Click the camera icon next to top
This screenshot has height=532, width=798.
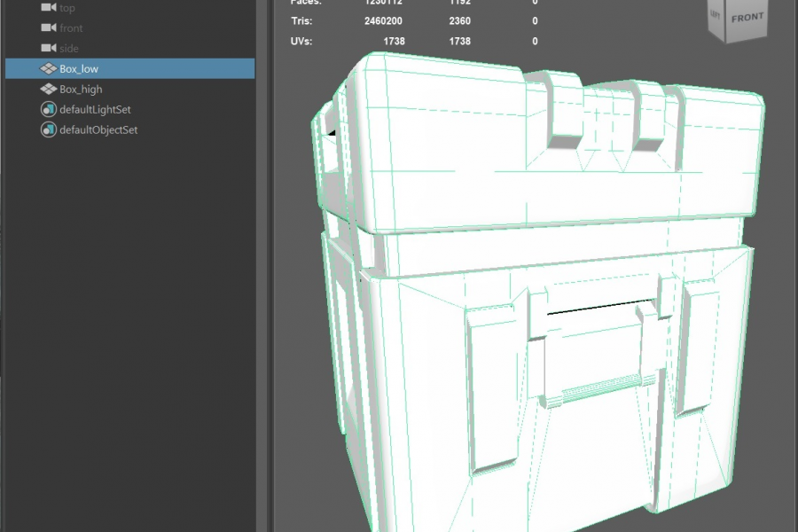pyautogui.click(x=49, y=7)
